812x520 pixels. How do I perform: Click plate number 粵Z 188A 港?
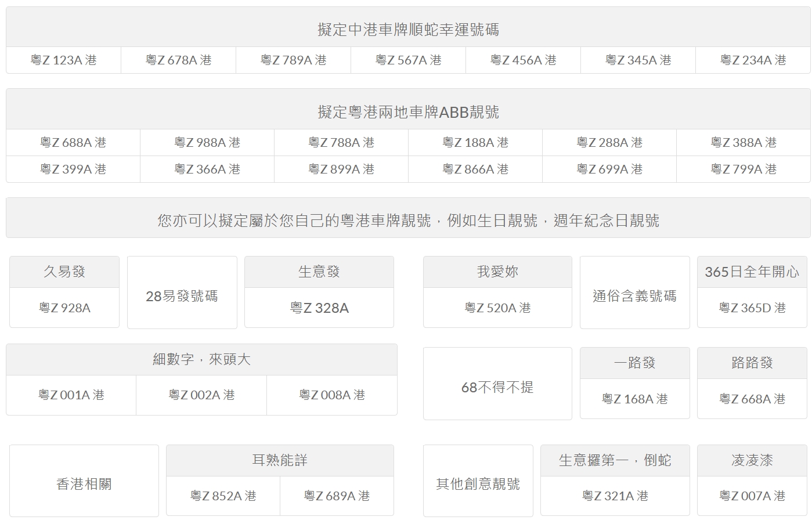pyautogui.click(x=475, y=143)
